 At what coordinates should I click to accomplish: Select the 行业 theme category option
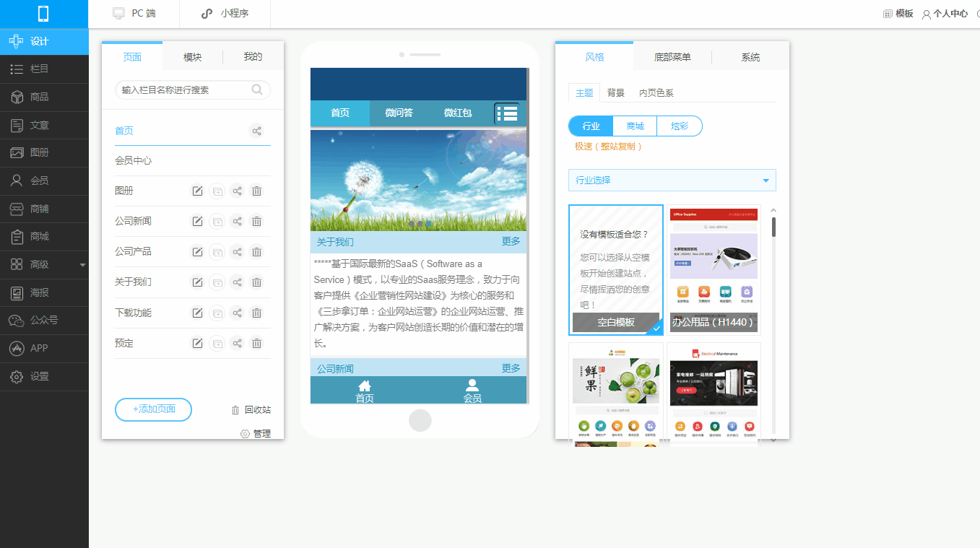(x=591, y=126)
